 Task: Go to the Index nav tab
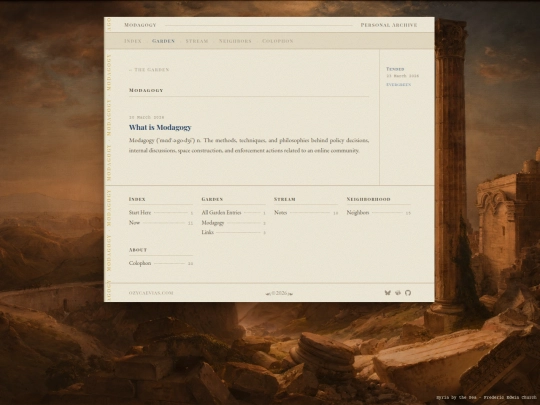133,41
